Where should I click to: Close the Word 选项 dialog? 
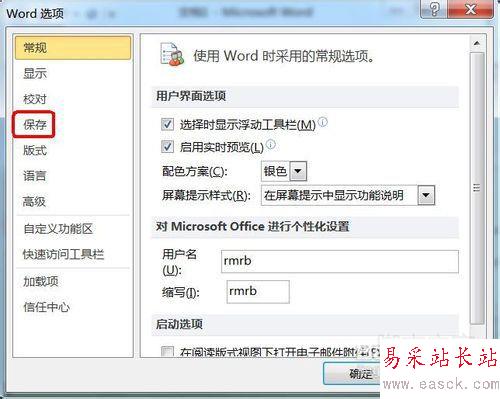coord(470,8)
